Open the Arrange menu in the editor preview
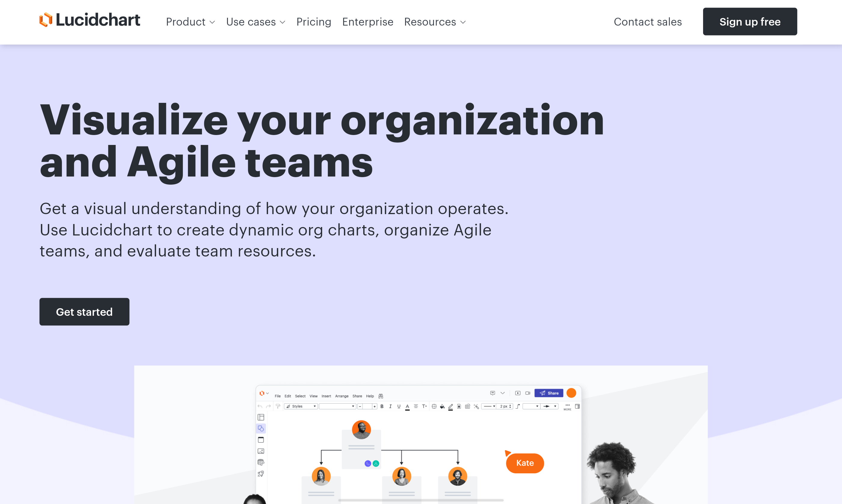The height and width of the screenshot is (504, 842). (342, 396)
